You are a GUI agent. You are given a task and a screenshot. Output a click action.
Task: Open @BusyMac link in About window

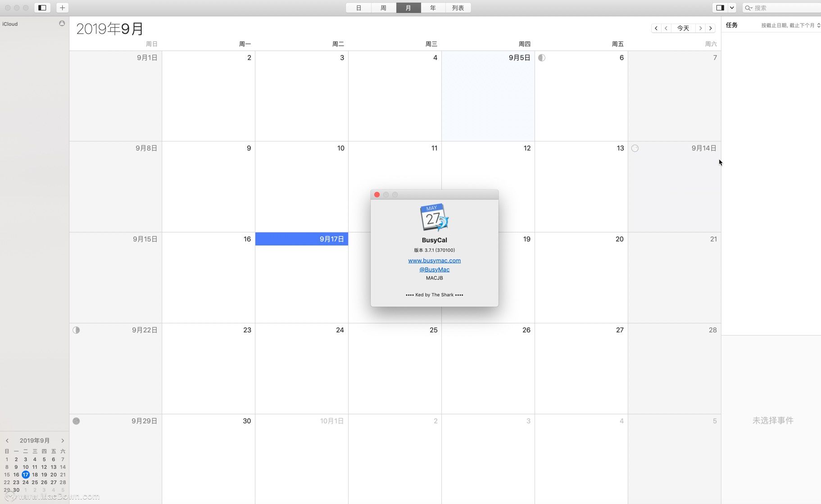click(x=434, y=269)
